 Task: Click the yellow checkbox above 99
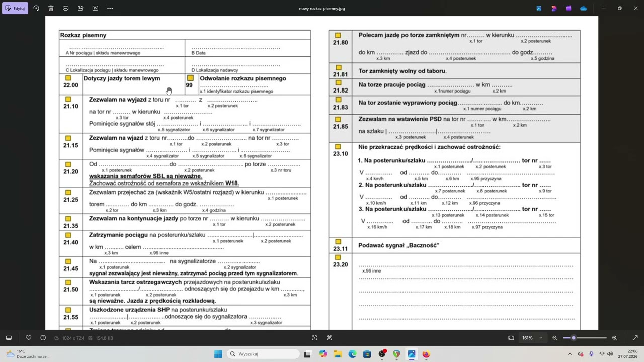pyautogui.click(x=190, y=78)
